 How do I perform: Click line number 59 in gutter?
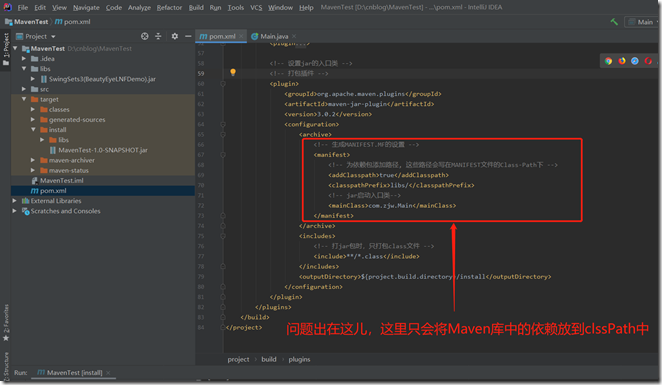coord(201,73)
